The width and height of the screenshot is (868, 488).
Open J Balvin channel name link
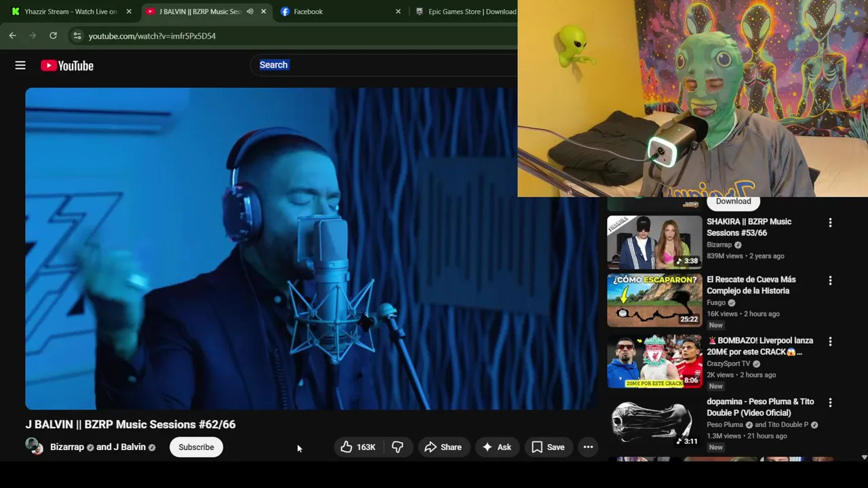(x=130, y=447)
